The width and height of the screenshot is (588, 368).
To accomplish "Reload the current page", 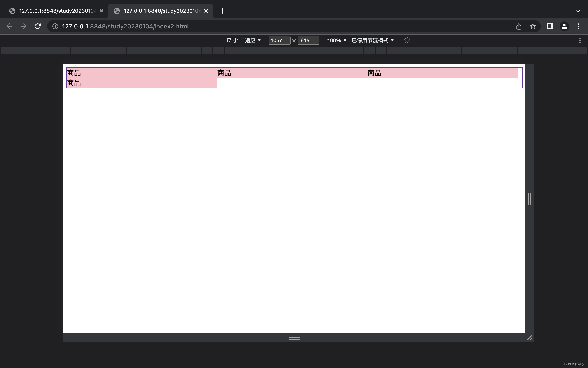I will [38, 26].
